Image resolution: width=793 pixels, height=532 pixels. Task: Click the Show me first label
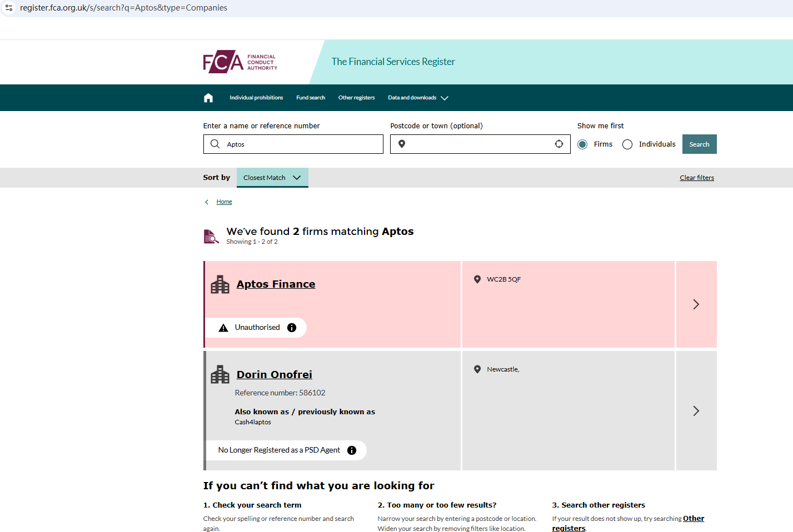(601, 126)
